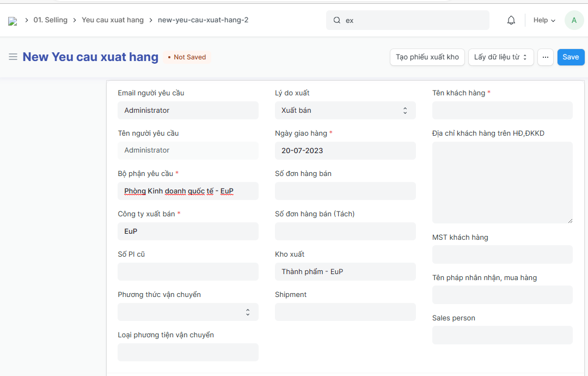Toggle the sidebar hamburger menu icon

click(13, 57)
